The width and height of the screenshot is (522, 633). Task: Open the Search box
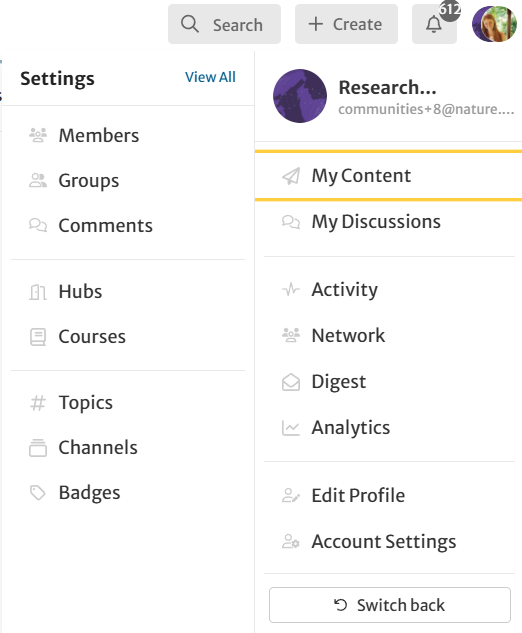(x=224, y=24)
